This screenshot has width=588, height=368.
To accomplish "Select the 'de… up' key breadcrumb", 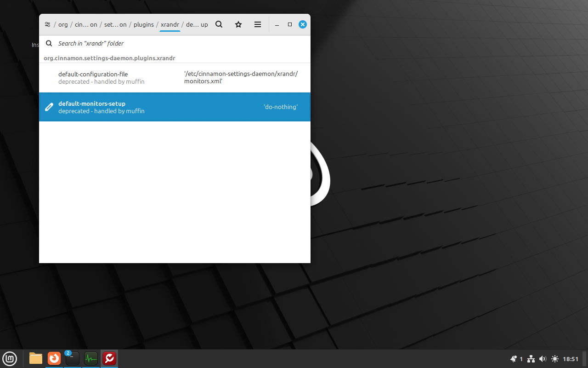I will [197, 24].
